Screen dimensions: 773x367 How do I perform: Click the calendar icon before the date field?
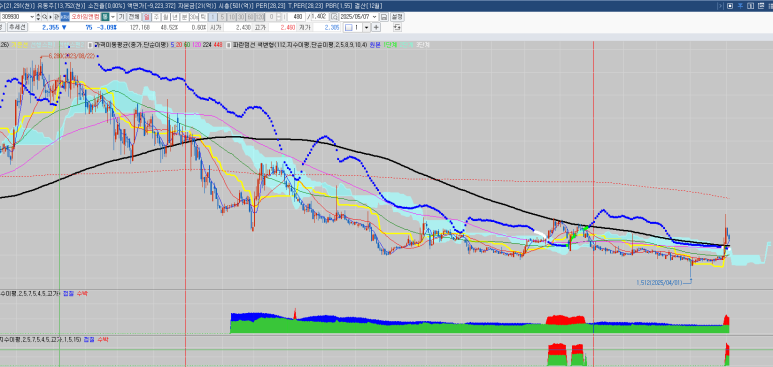(x=334, y=17)
